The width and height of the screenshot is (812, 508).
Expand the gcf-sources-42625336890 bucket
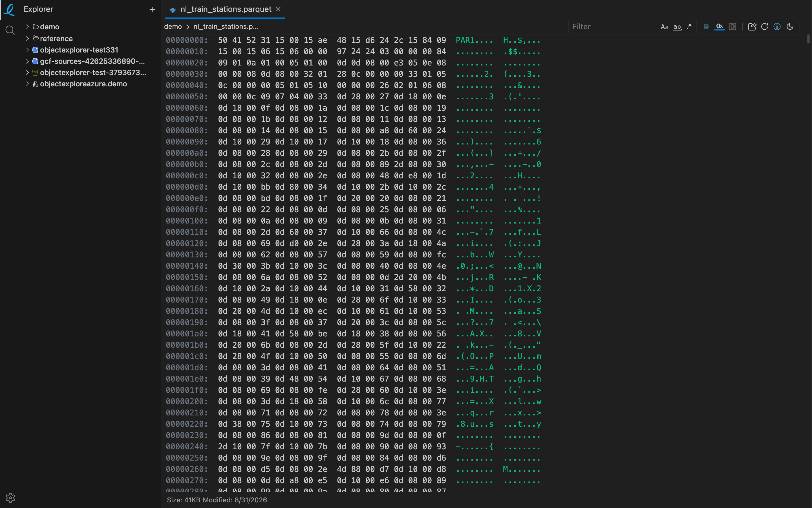28,61
